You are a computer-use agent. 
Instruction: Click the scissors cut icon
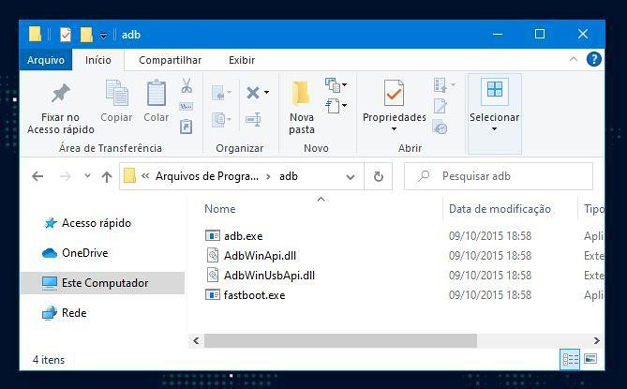point(186,86)
